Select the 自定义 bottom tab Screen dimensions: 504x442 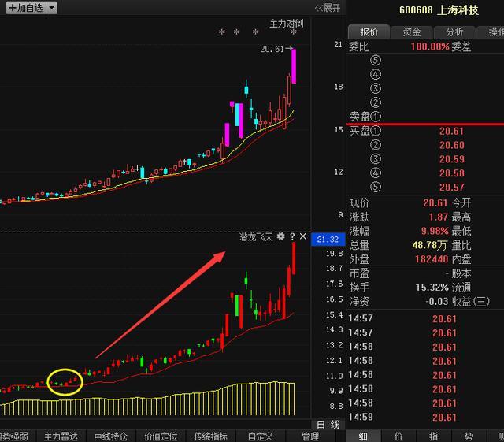261,436
